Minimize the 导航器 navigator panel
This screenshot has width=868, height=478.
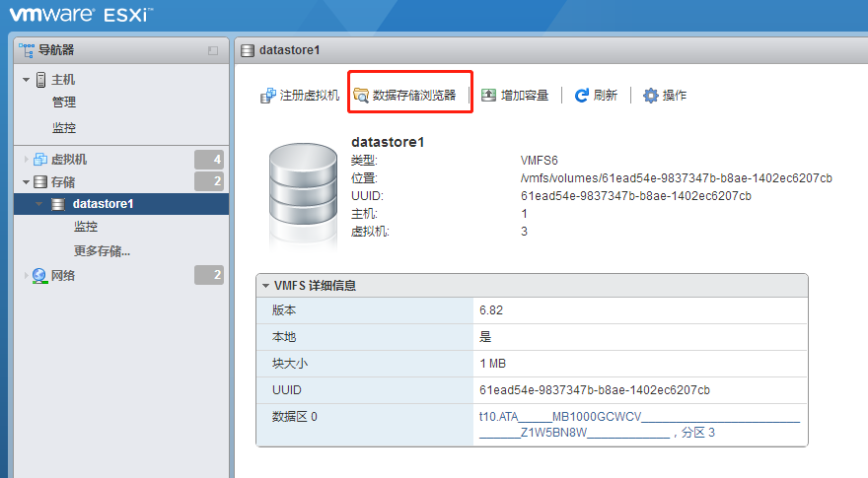tap(213, 51)
